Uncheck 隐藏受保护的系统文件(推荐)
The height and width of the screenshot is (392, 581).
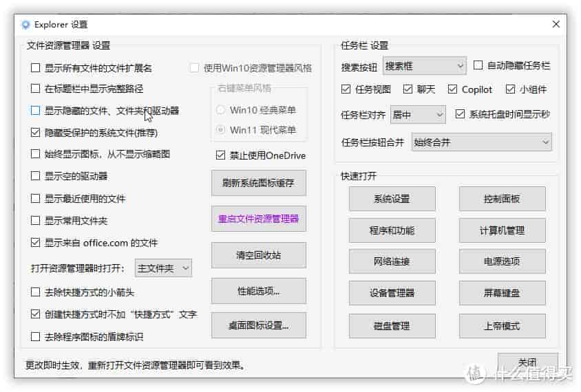[x=35, y=132]
